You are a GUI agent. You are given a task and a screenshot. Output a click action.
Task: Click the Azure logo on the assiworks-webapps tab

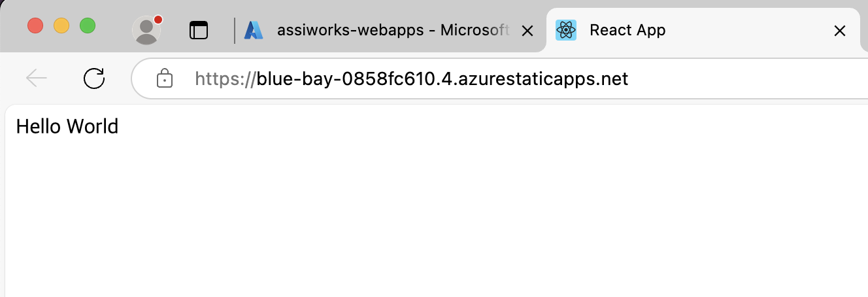coord(254,30)
